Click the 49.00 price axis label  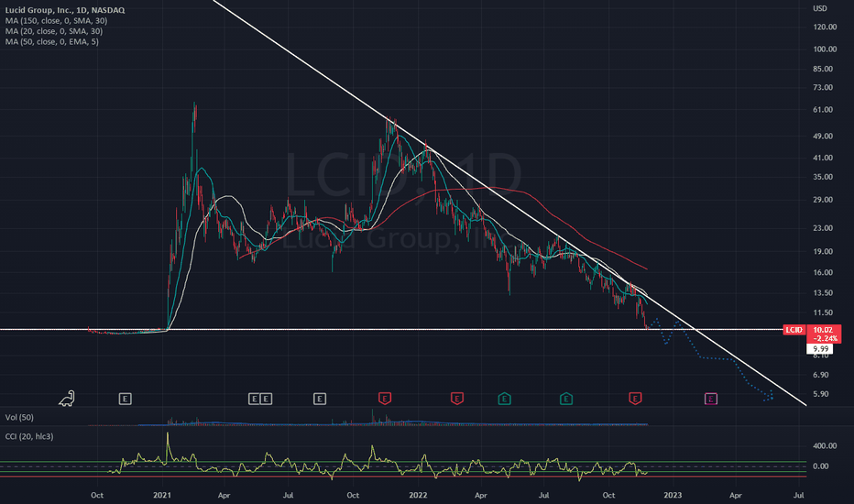(823, 137)
